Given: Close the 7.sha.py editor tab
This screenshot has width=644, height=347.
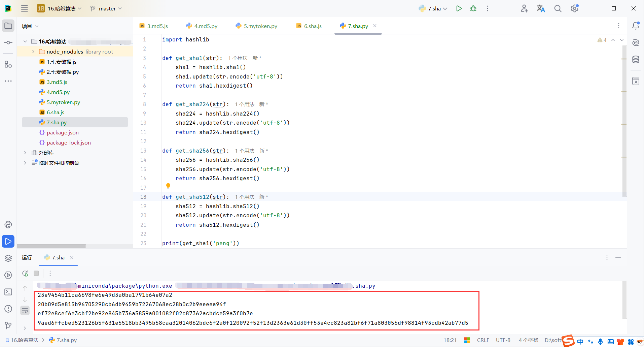Looking at the screenshot, I should (375, 26).
